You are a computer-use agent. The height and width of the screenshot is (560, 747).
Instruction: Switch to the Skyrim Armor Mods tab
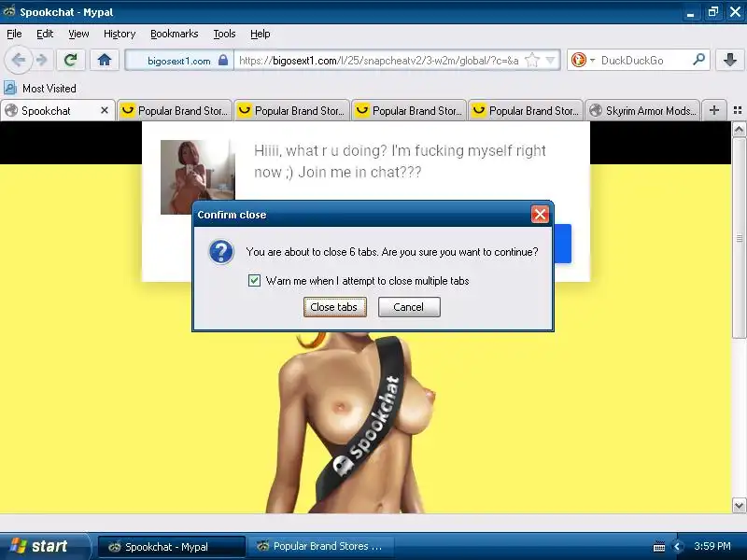[x=642, y=110]
